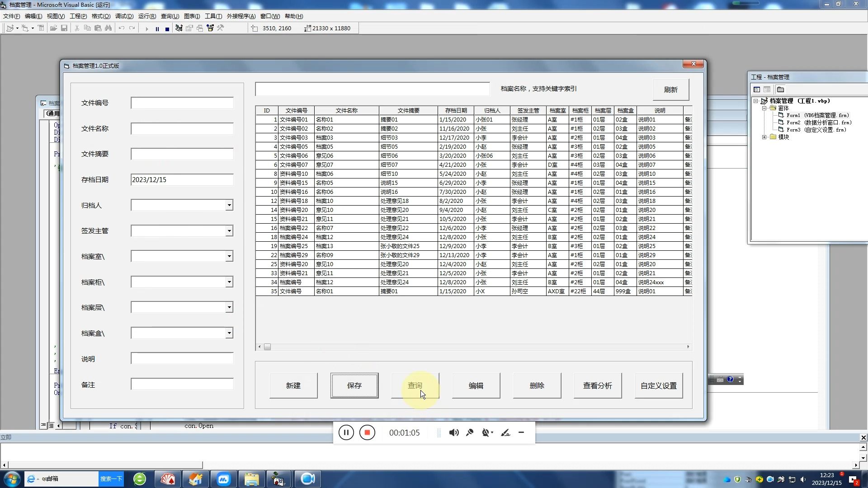
Task: Pause the screen recording
Action: [x=346, y=432]
